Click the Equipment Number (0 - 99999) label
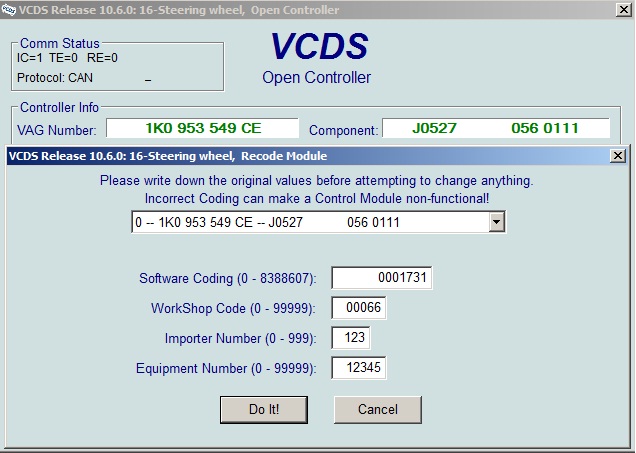Viewport: 636px width, 453px height. pos(226,369)
